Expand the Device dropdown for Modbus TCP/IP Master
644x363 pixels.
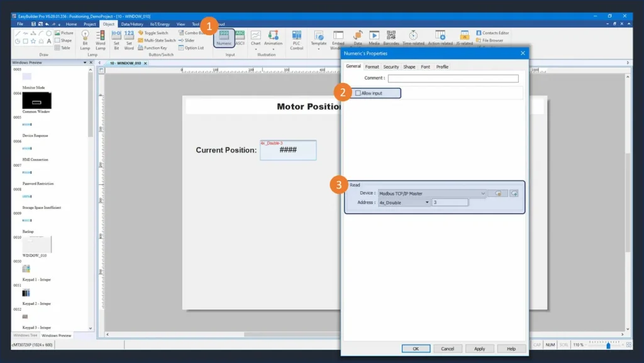482,194
